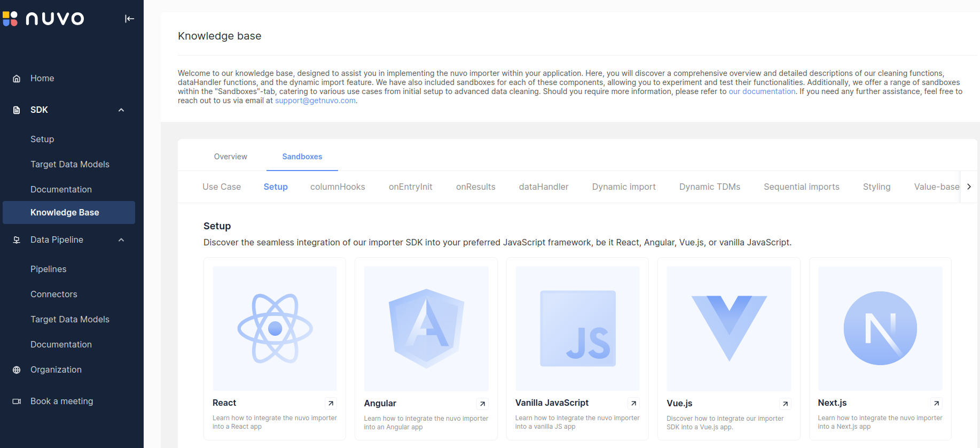Select Knowledge Base in sidebar
The width and height of the screenshot is (980, 448).
tap(69, 212)
